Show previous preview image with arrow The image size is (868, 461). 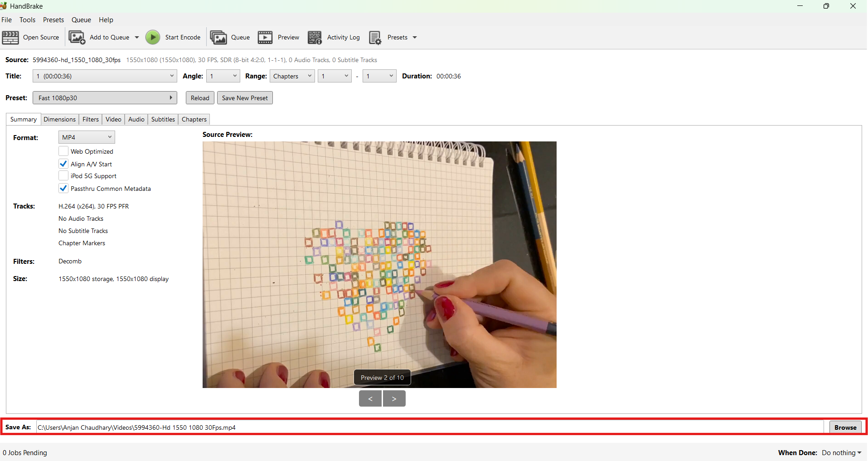click(370, 399)
